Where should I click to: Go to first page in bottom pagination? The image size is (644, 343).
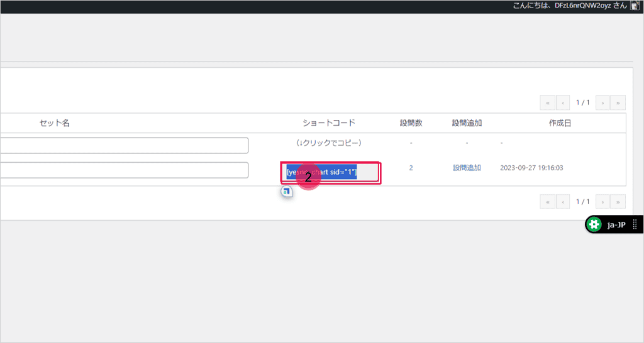548,202
